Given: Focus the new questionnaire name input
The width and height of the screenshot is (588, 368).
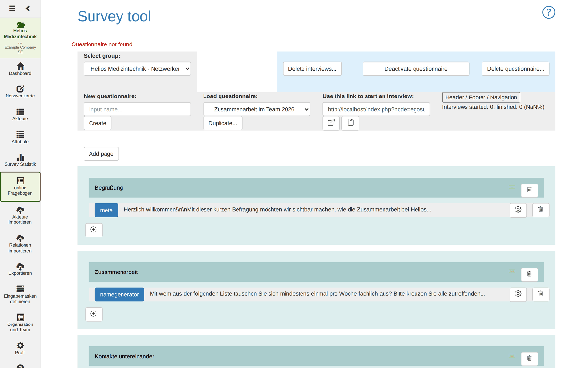Looking at the screenshot, I should click(x=137, y=109).
